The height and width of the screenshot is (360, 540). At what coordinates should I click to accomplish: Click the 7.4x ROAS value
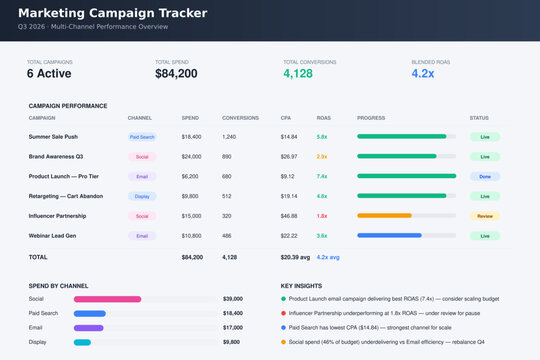(x=322, y=176)
